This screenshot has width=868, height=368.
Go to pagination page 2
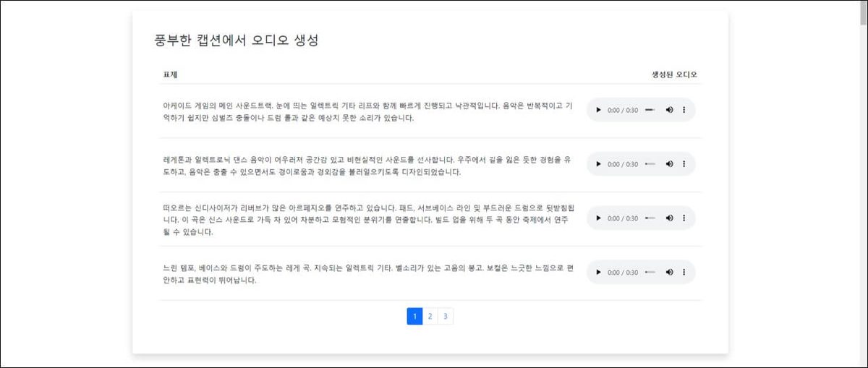pyautogui.click(x=430, y=316)
